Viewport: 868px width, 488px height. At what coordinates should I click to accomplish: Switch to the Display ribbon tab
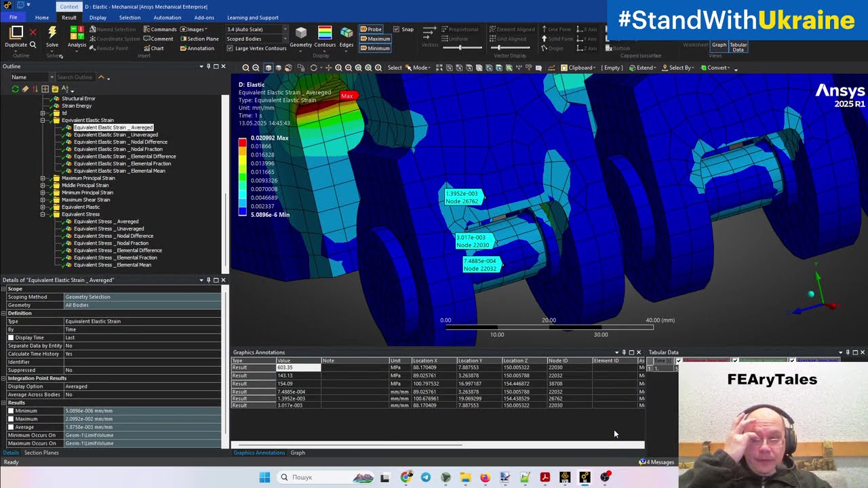click(x=98, y=18)
